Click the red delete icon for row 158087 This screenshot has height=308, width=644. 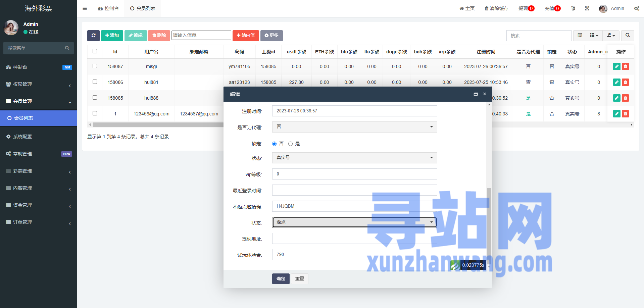point(625,66)
